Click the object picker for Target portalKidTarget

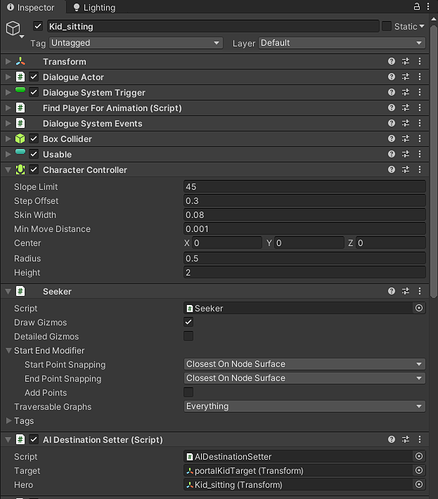(419, 470)
